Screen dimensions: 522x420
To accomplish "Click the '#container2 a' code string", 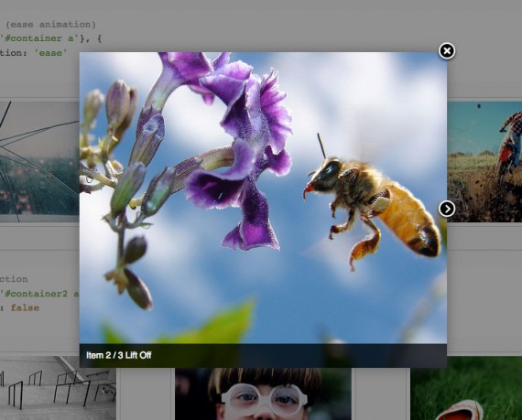I will click(x=39, y=294).
